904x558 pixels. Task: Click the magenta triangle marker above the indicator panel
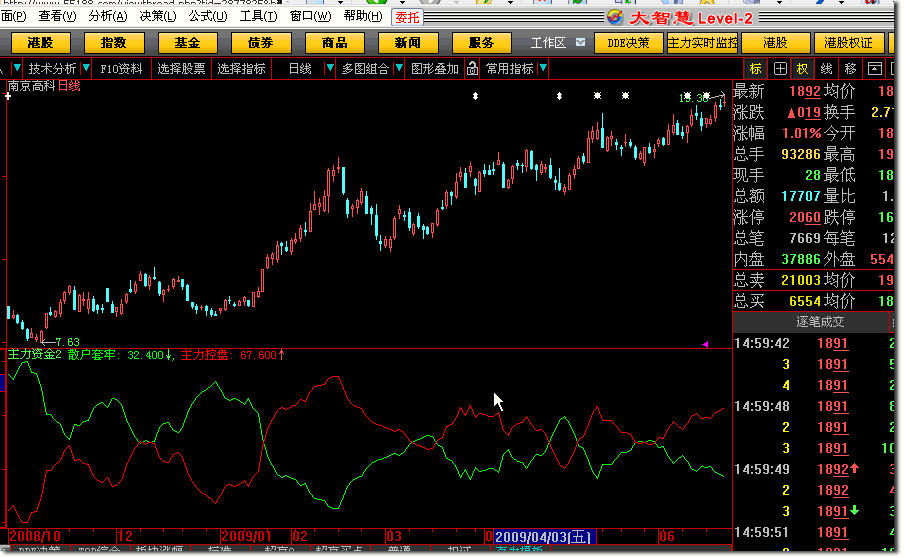pos(705,344)
